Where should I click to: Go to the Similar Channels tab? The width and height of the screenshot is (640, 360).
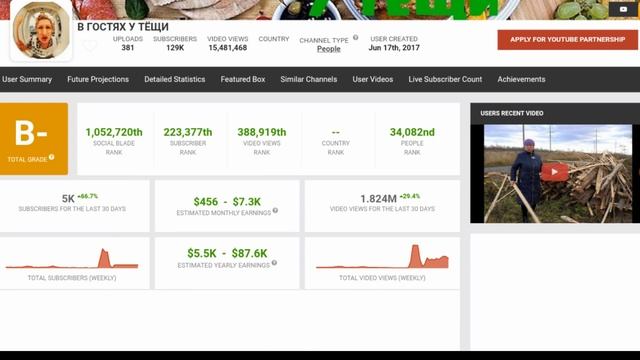309,79
